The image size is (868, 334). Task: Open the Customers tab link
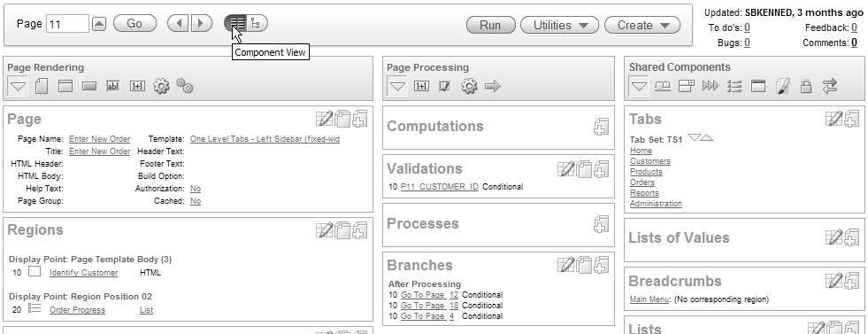(x=649, y=161)
